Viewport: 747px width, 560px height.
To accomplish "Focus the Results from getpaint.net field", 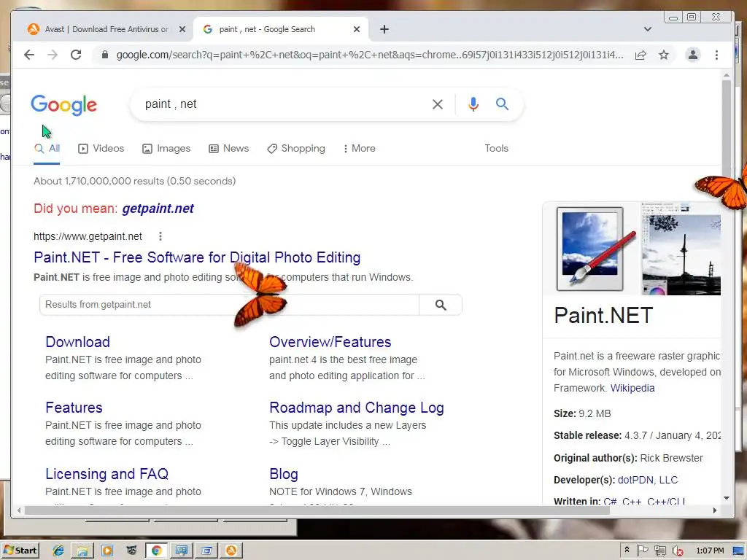I will [x=229, y=305].
